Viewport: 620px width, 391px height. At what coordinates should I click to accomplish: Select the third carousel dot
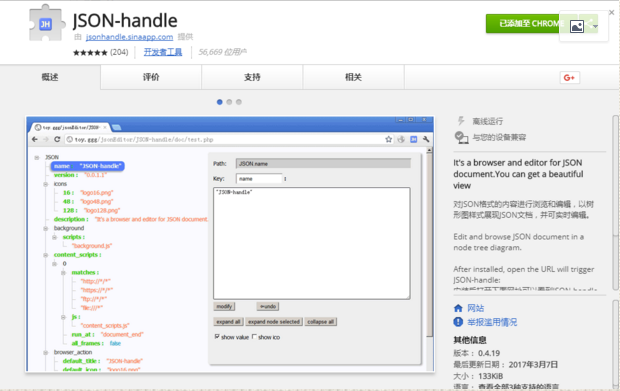[x=238, y=102]
